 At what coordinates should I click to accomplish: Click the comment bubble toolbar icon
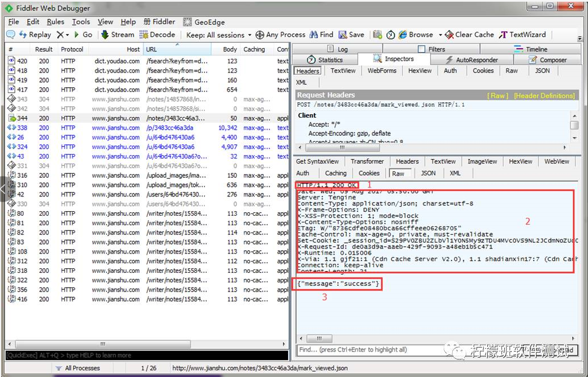point(11,35)
